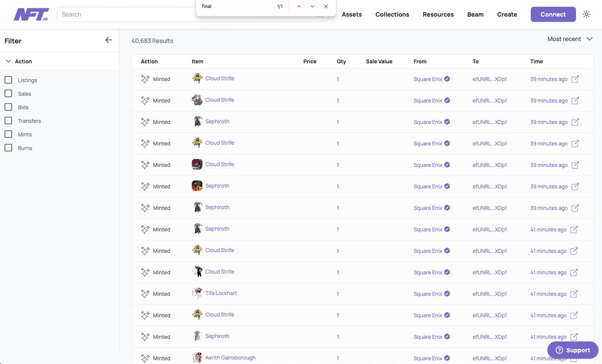Open the Aerith Gainsborough thumbnail image

pyautogui.click(x=197, y=357)
